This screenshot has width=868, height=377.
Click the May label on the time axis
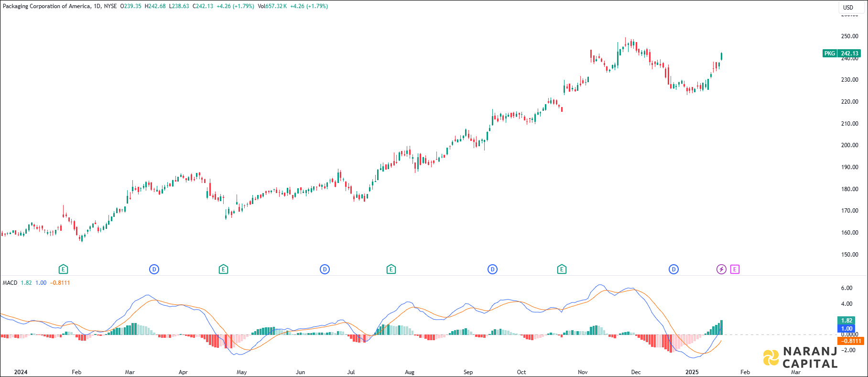(242, 372)
